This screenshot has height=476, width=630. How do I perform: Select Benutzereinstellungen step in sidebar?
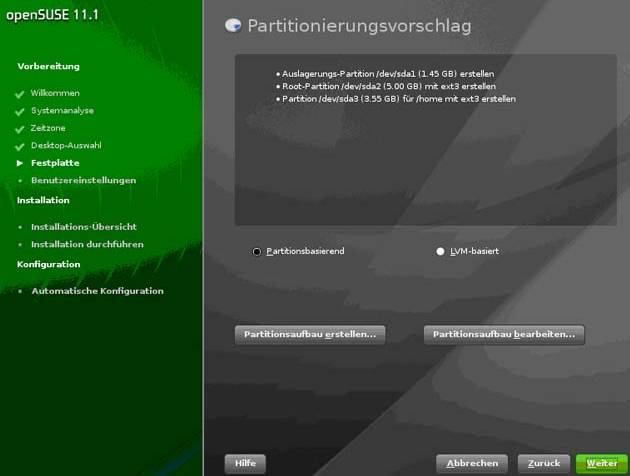point(83,181)
